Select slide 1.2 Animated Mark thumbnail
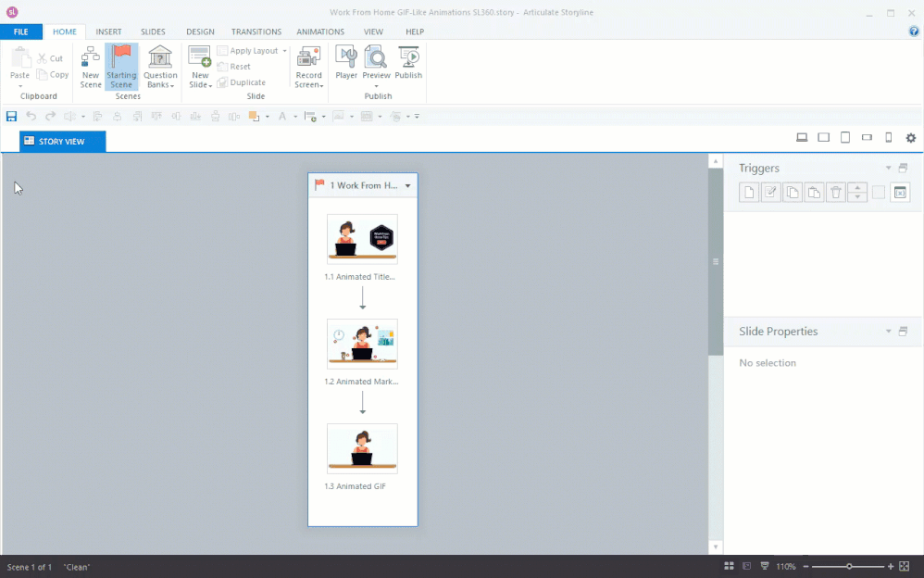 coord(362,344)
